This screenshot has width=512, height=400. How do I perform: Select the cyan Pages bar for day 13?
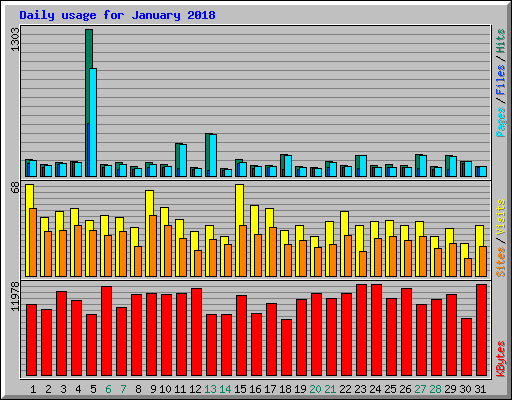coord(213,155)
